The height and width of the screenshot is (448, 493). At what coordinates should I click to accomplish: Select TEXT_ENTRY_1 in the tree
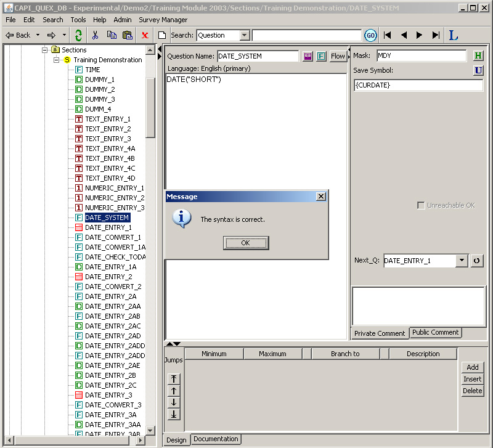(107, 119)
